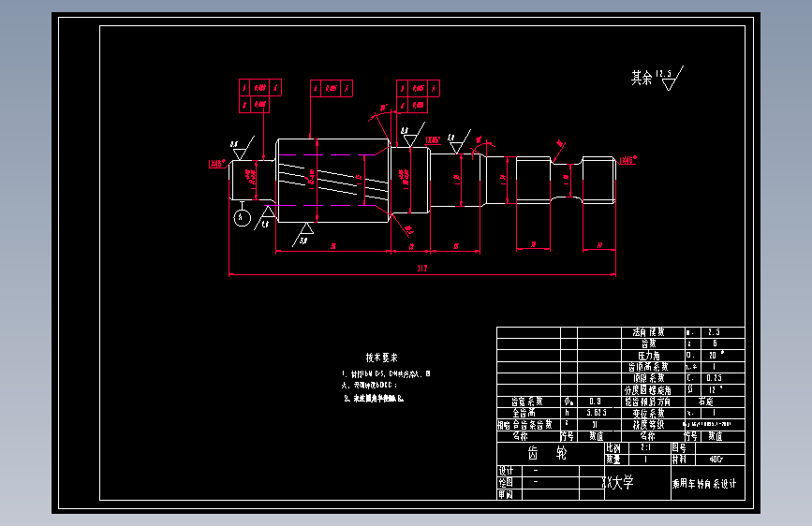
Task: Select the datum 'A' circle symbol
Action: coord(242,218)
